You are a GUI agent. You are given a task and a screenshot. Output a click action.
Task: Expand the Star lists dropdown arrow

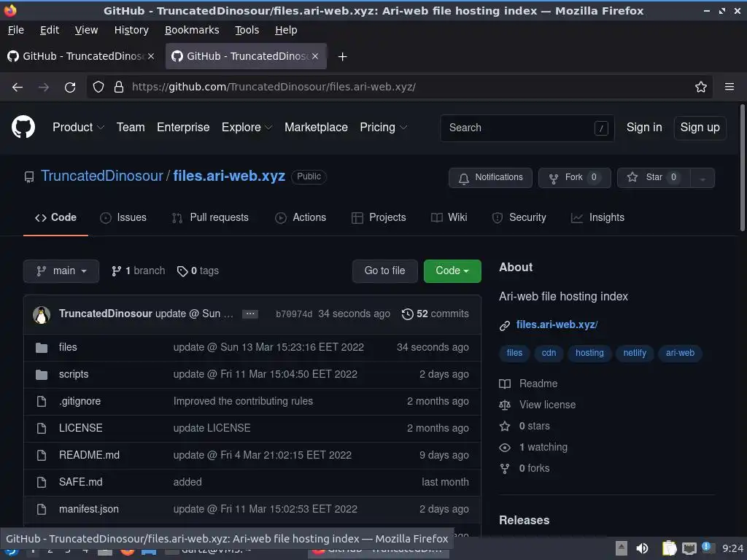[703, 178]
